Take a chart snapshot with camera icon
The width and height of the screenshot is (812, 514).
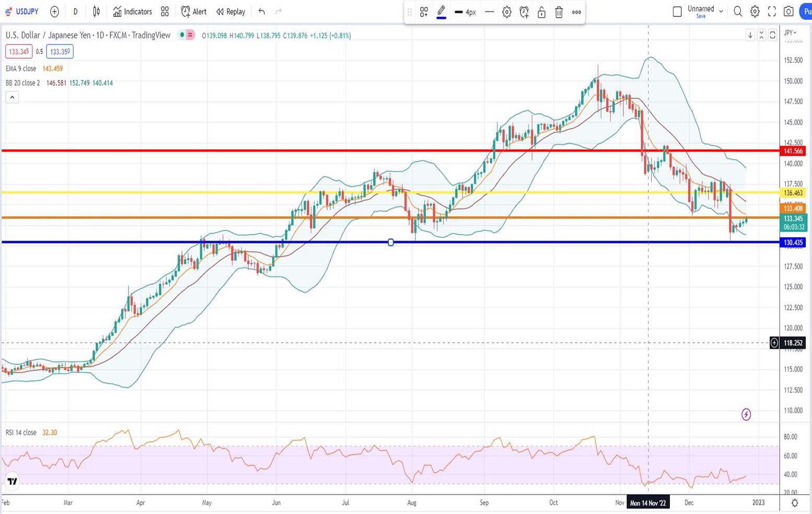788,11
